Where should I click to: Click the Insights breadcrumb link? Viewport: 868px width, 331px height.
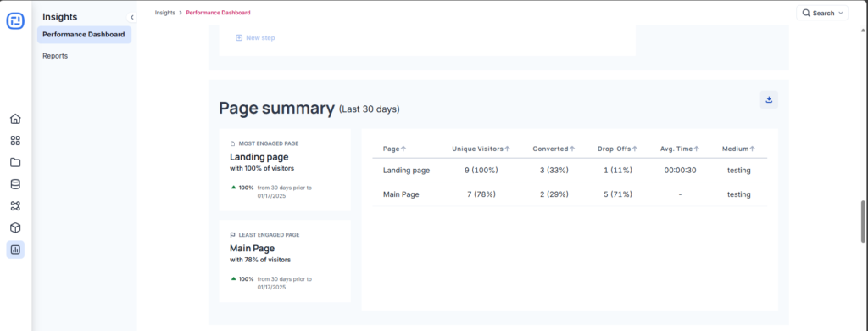(x=165, y=12)
